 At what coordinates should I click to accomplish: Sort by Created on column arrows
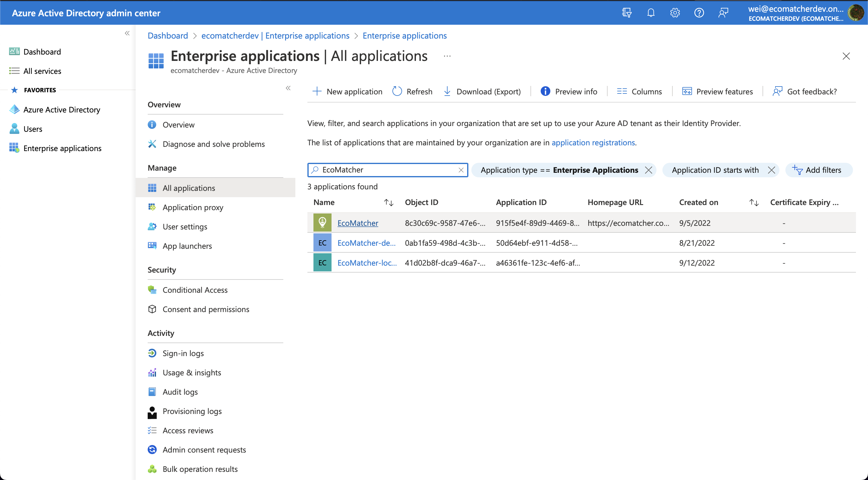coord(753,202)
